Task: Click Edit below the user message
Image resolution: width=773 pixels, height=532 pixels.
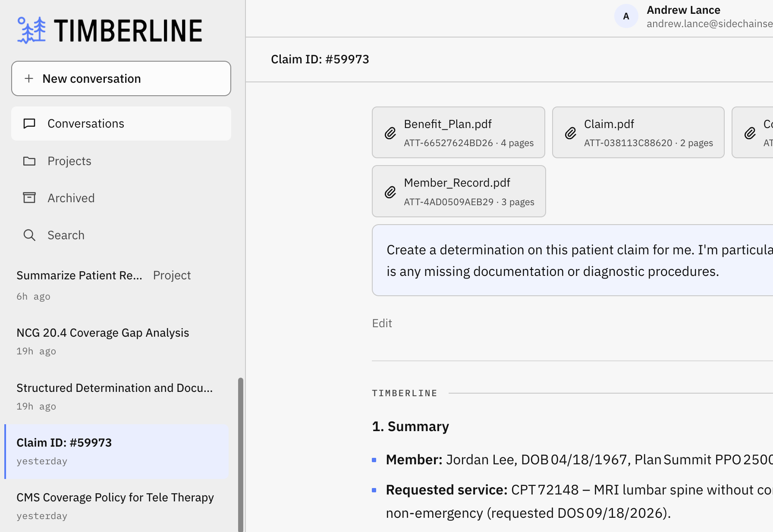Action: click(x=382, y=323)
